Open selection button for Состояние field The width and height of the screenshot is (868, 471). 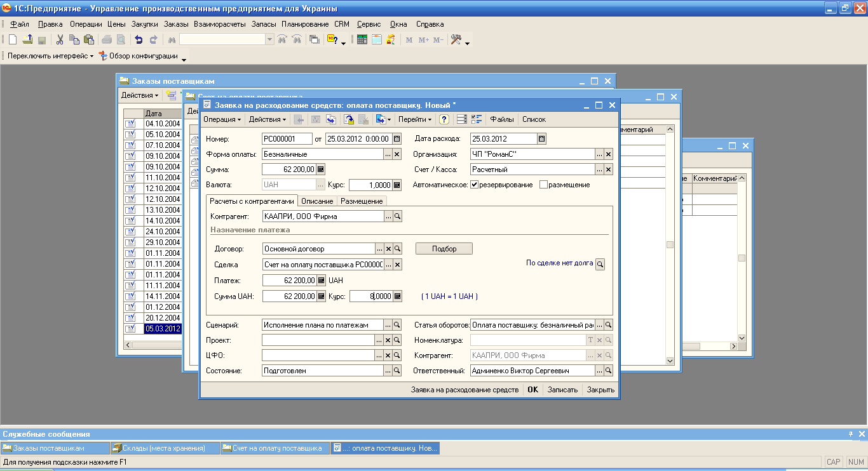tap(388, 371)
